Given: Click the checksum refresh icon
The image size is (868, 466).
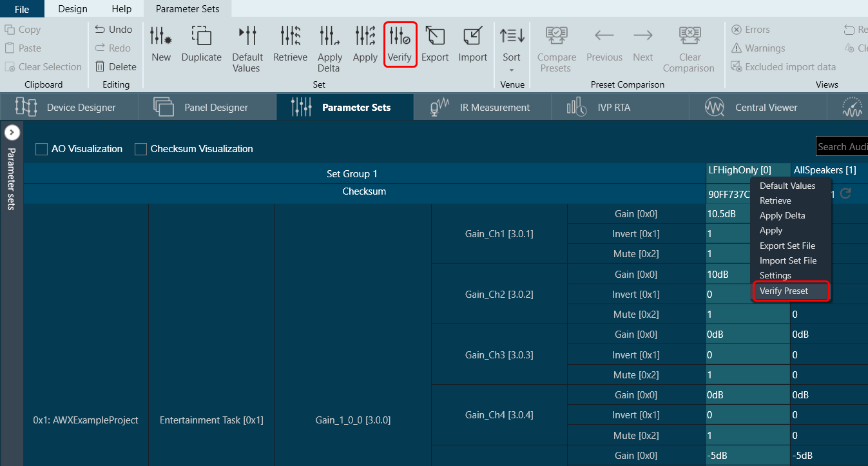Looking at the screenshot, I should click(846, 193).
